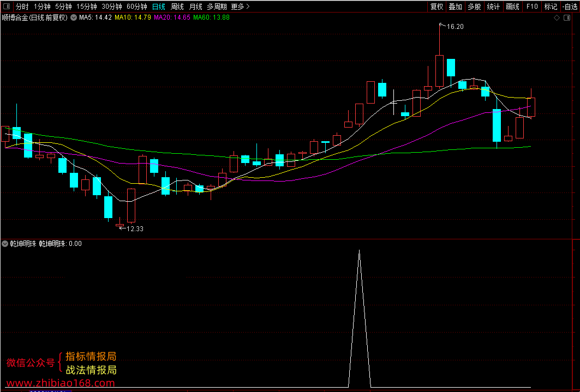The width and height of the screenshot is (580, 392).
Task: Select the 5分钟 period tab
Action: (63, 7)
